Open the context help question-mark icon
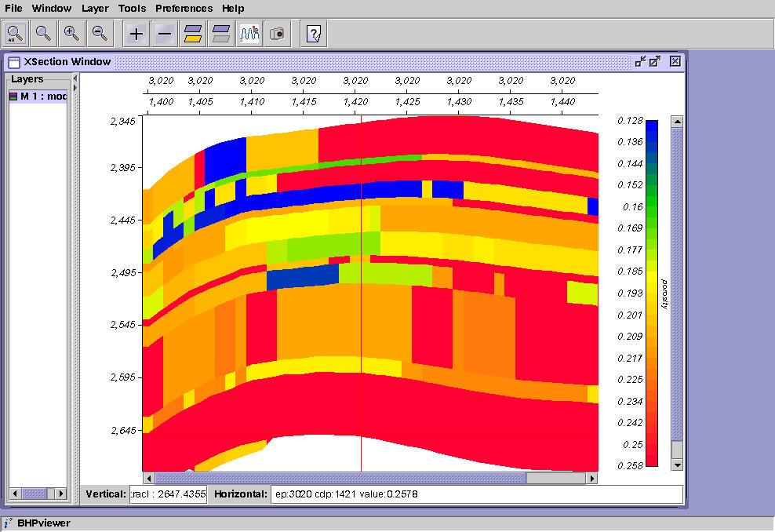 [x=313, y=34]
